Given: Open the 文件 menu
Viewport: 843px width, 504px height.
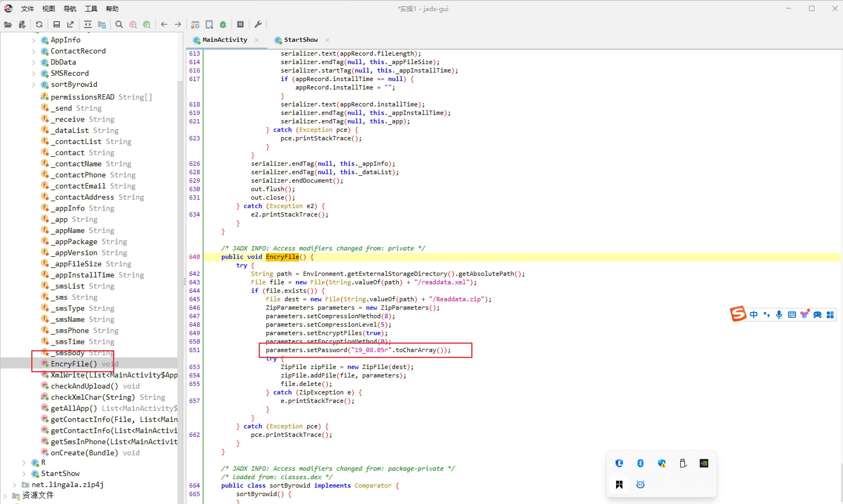Looking at the screenshot, I should coord(27,9).
